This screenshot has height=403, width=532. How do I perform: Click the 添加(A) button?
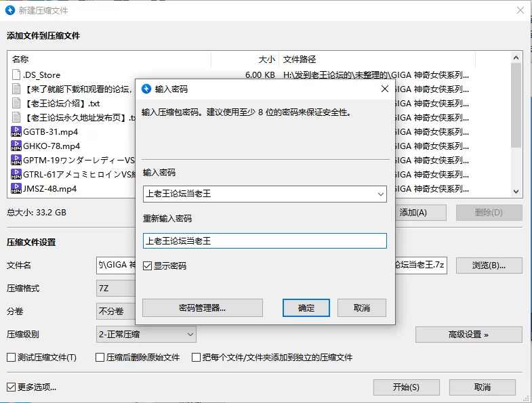click(421, 213)
